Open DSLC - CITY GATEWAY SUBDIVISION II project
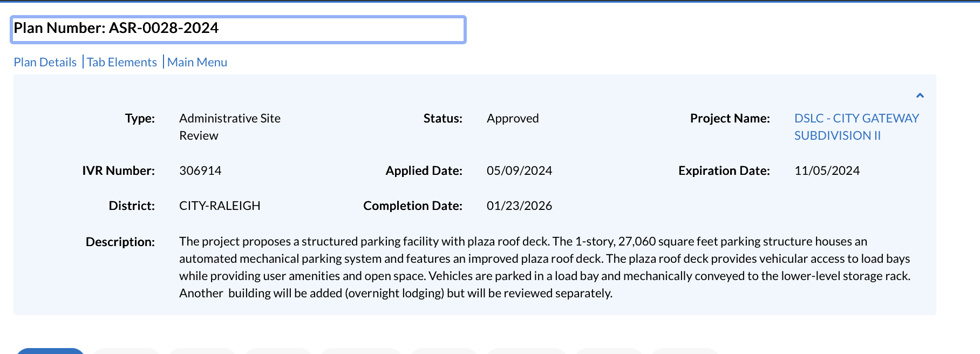The width and height of the screenshot is (980, 354). tap(856, 127)
